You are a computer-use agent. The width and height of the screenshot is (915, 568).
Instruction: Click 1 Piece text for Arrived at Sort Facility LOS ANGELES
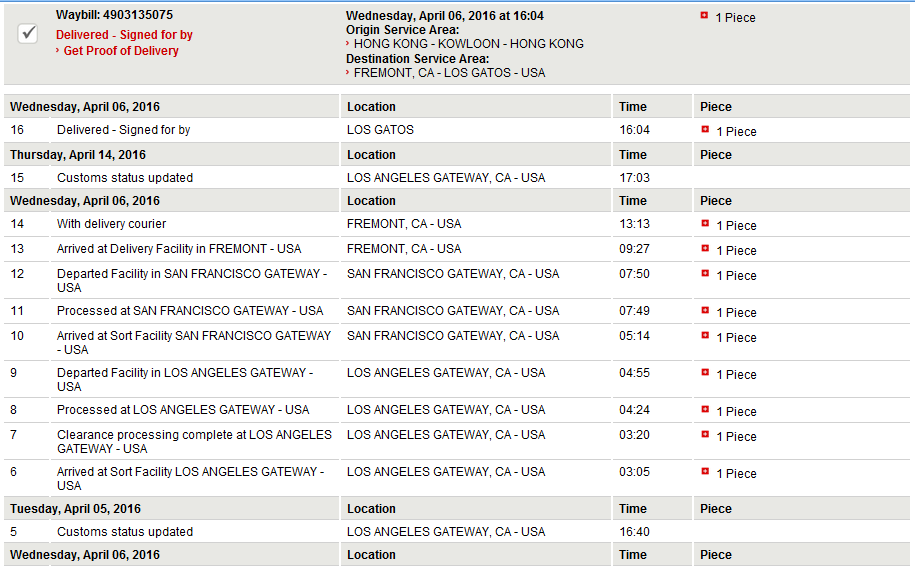(x=736, y=473)
